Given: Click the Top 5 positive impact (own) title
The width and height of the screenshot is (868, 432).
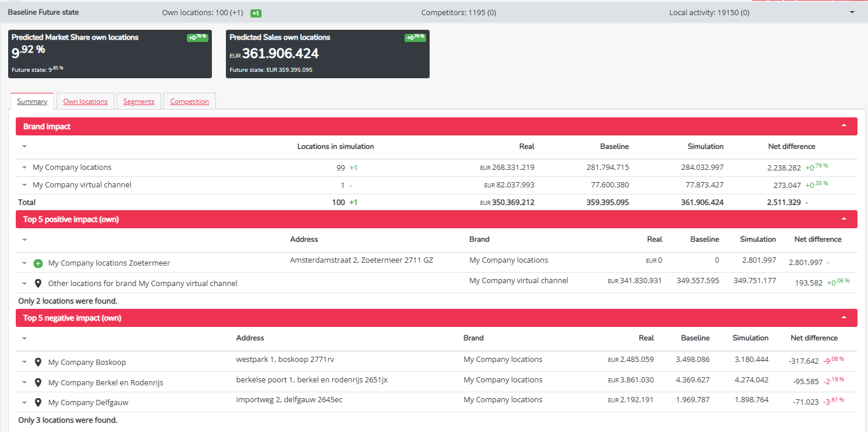Looking at the screenshot, I should [72, 219].
